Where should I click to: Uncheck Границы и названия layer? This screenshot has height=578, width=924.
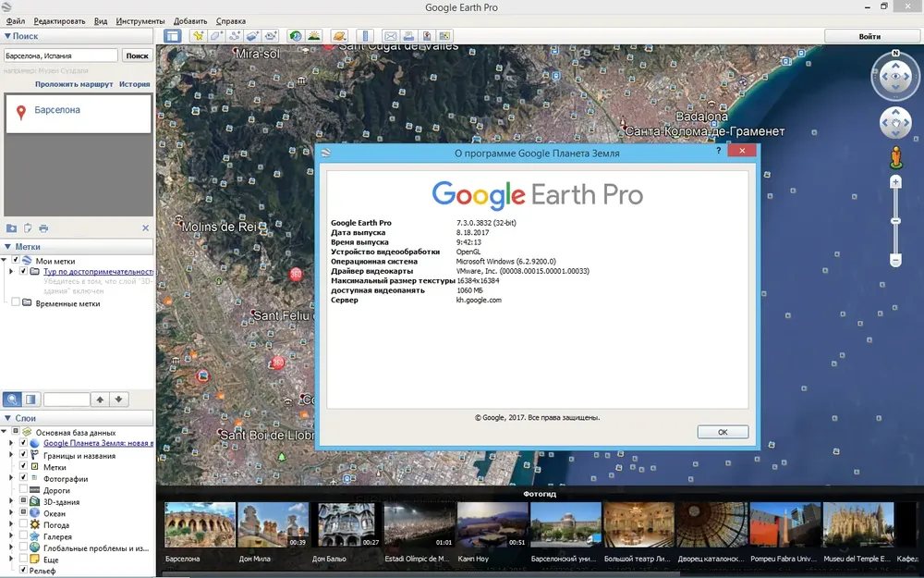click(24, 454)
